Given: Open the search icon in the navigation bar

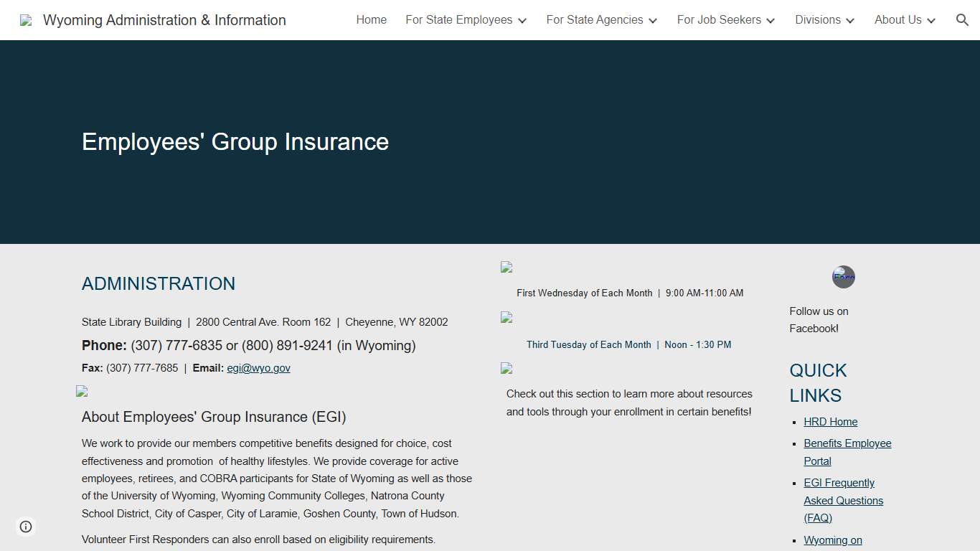Looking at the screenshot, I should (x=962, y=20).
